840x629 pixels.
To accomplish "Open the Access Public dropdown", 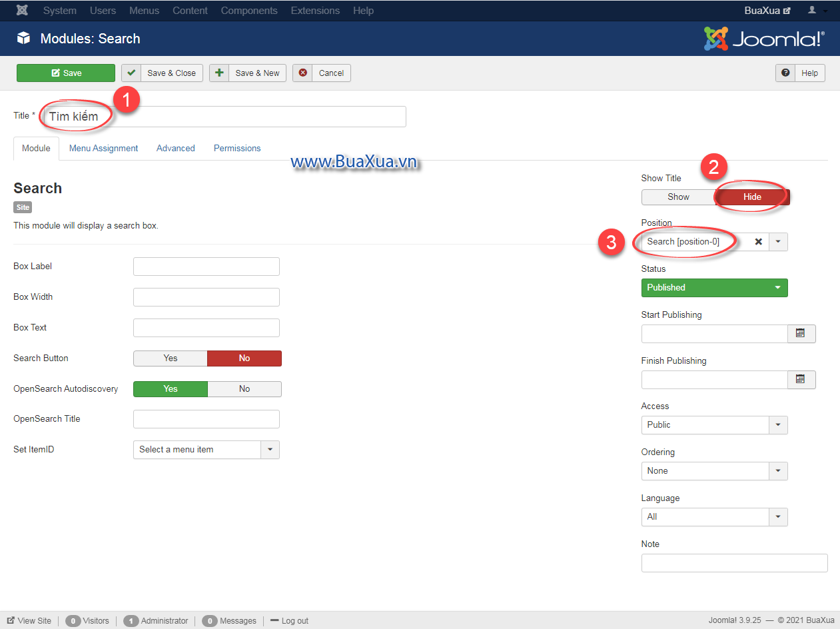I will [x=714, y=425].
